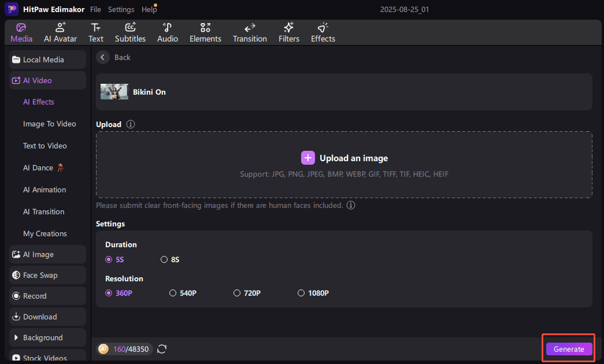Click the Generate button

569,349
